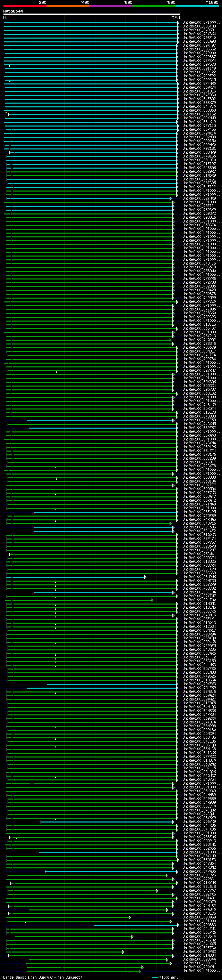The height and width of the screenshot is (980, 222).
Task: Select hit label UniRef100_A3F4R5
Action: pyautogui.click(x=199, y=512)
